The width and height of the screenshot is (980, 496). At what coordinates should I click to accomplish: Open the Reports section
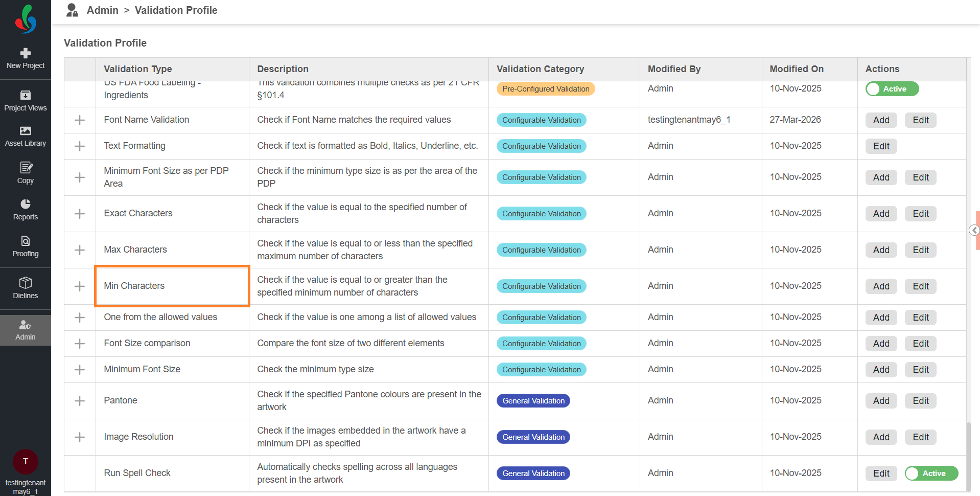point(26,210)
